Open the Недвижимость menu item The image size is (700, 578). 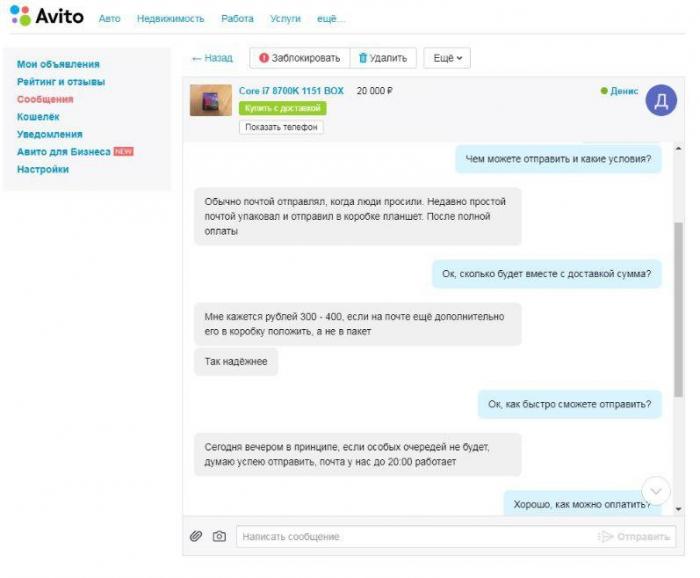pyautogui.click(x=171, y=19)
